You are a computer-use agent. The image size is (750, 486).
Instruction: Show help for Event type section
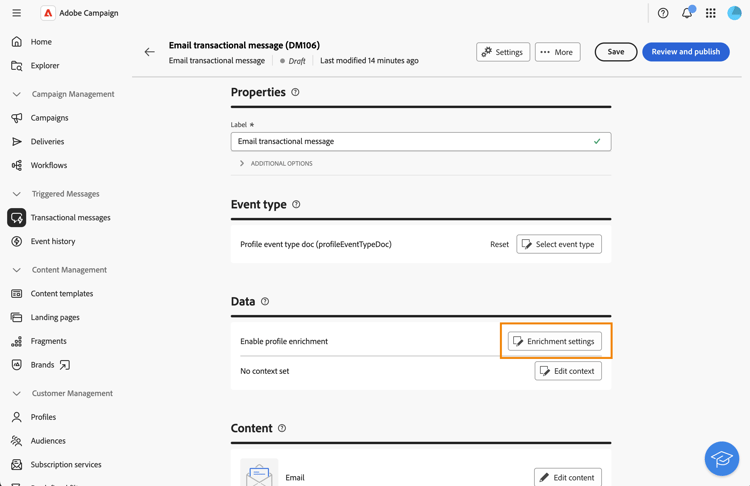296,204
